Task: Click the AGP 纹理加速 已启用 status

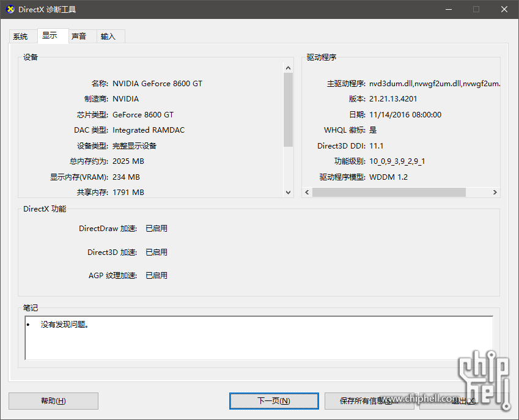Action: pyautogui.click(x=156, y=275)
